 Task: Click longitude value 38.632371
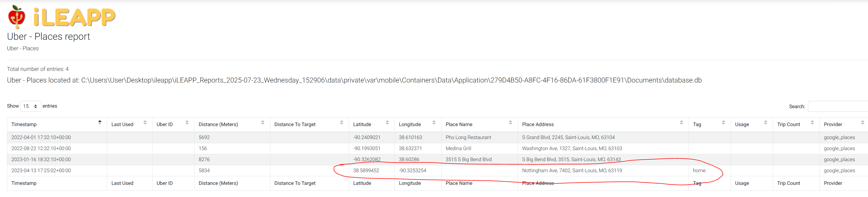point(410,148)
